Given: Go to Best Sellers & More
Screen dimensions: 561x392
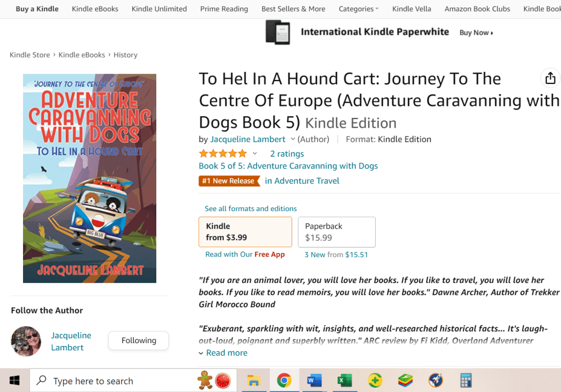Looking at the screenshot, I should pos(293,9).
